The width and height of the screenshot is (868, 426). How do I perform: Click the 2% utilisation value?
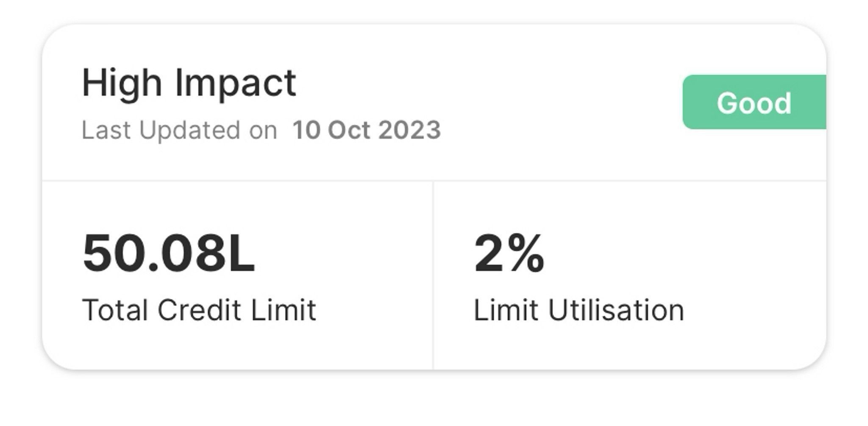[x=509, y=253]
